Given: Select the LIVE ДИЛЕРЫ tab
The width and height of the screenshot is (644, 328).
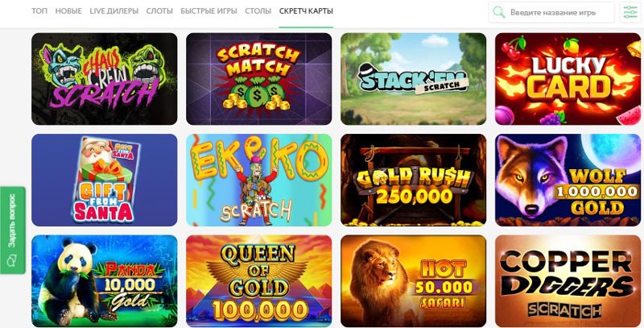Looking at the screenshot, I should (114, 11).
